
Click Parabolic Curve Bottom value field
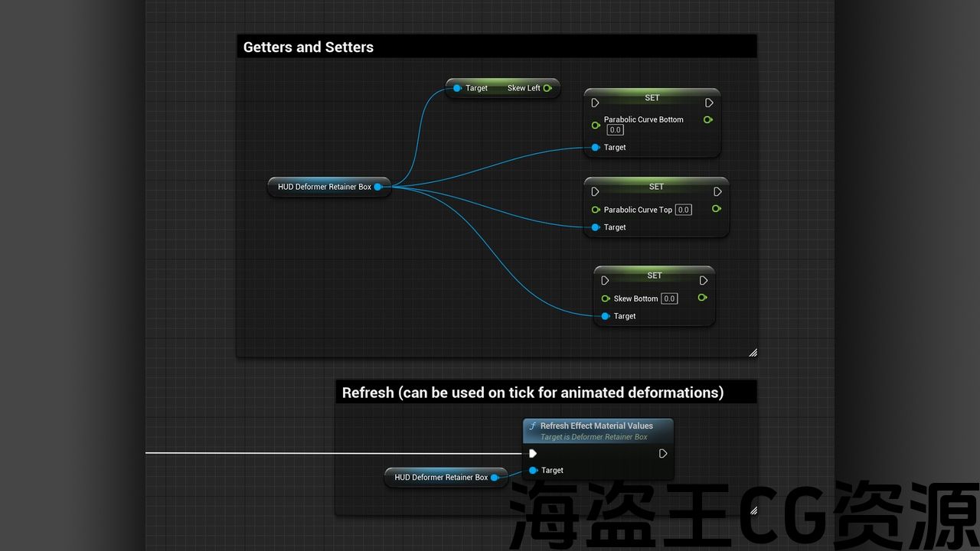click(x=615, y=130)
